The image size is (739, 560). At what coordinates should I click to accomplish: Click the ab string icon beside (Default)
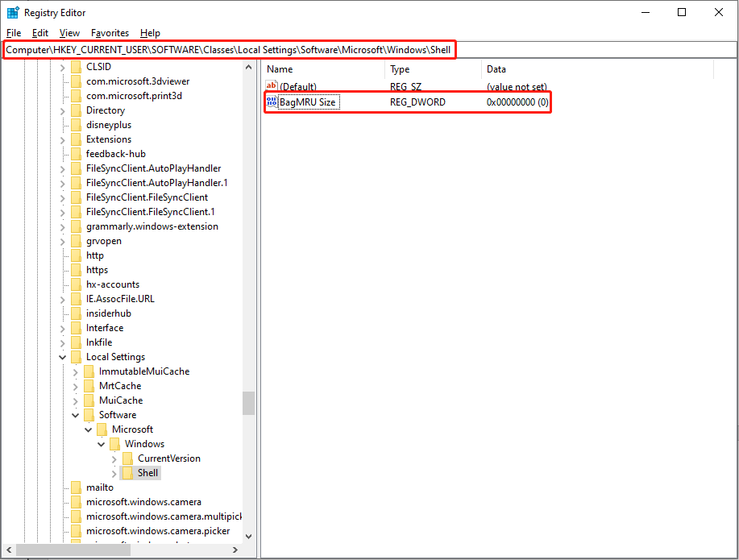(272, 86)
